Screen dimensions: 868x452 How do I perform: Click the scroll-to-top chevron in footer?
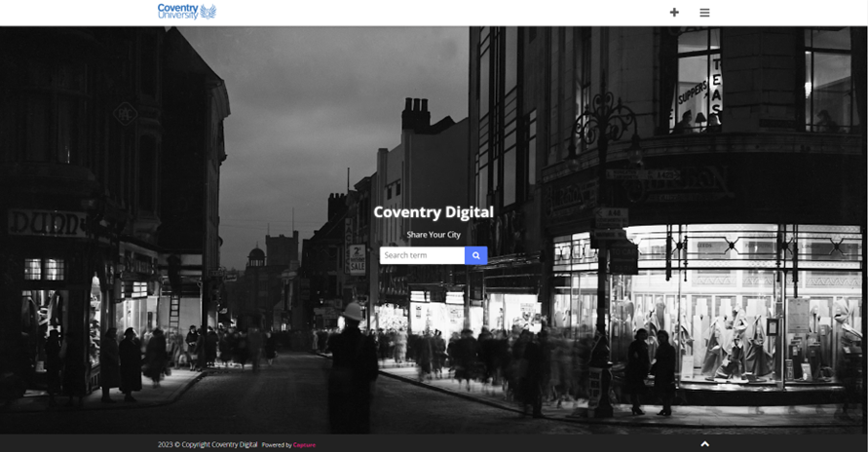(x=705, y=444)
